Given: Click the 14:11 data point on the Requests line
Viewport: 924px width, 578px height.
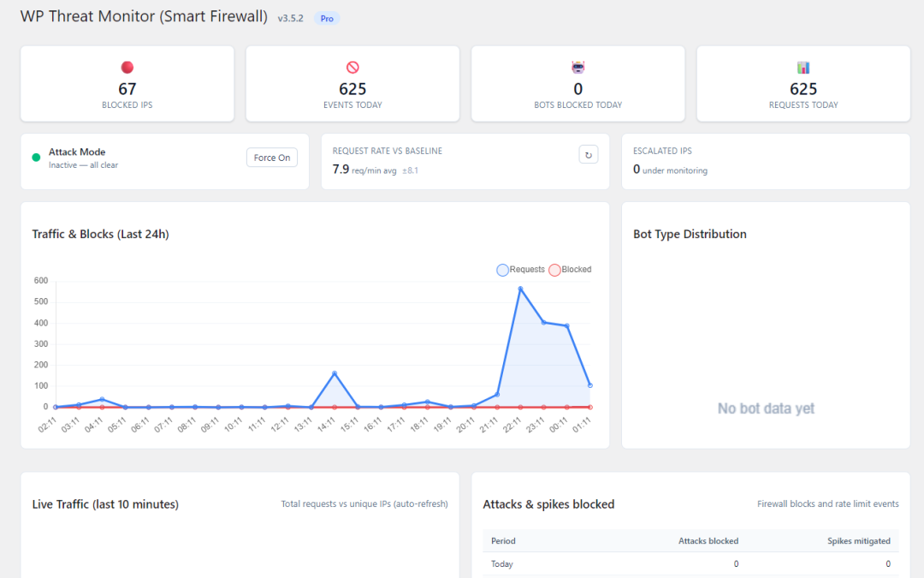Looking at the screenshot, I should coord(335,373).
